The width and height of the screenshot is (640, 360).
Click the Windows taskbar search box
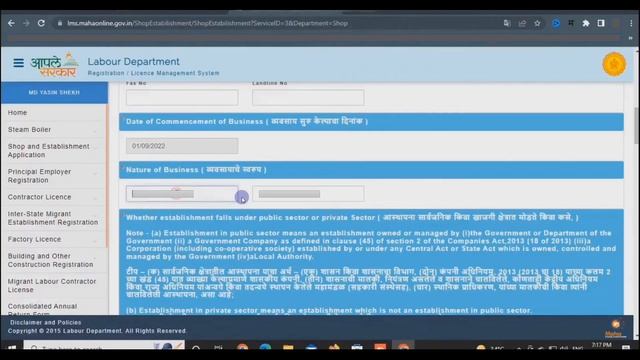pyautogui.click(x=104, y=346)
